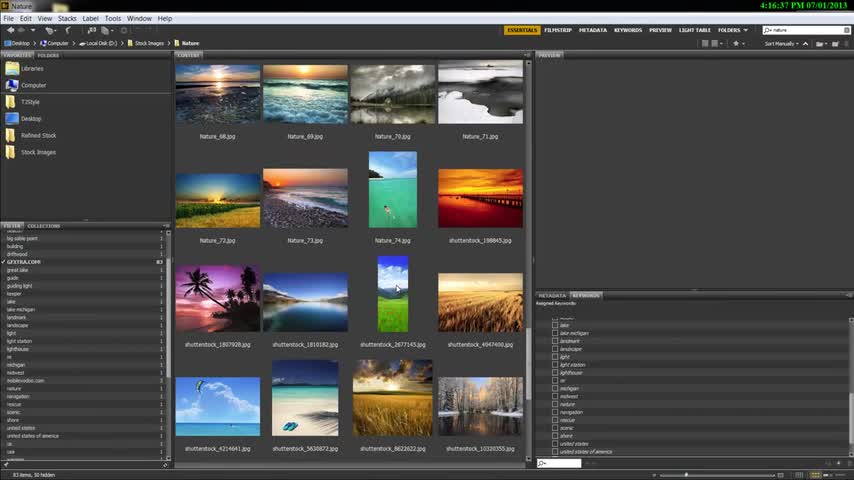Image resolution: width=854 pixels, height=480 pixels.
Task: Check the 'nature' keyword checkbox
Action: [556, 404]
